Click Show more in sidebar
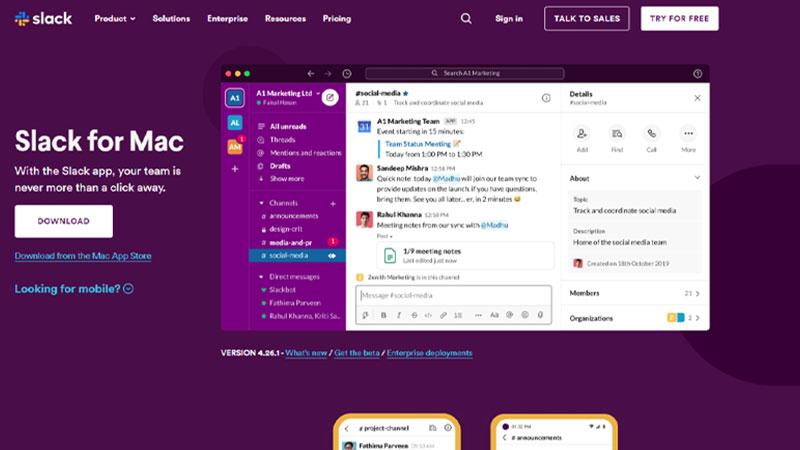 [x=287, y=179]
